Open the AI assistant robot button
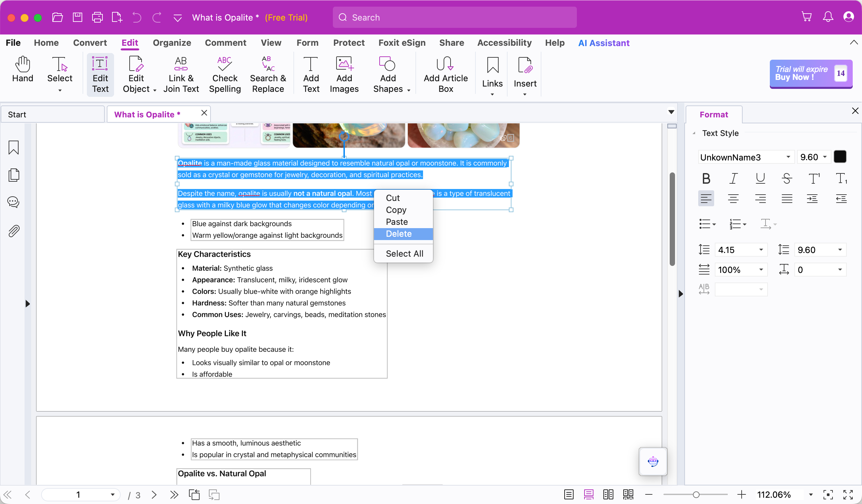Viewport: 862px width, 504px height. pyautogui.click(x=653, y=461)
